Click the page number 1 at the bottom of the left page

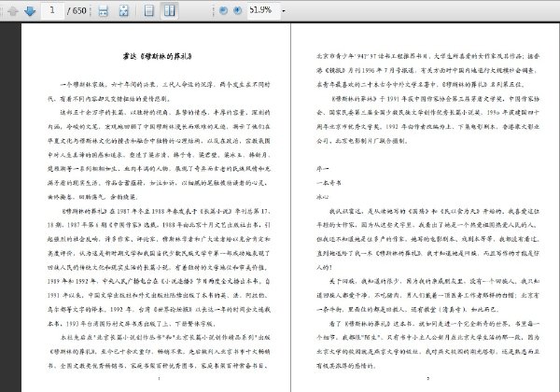tap(159, 378)
